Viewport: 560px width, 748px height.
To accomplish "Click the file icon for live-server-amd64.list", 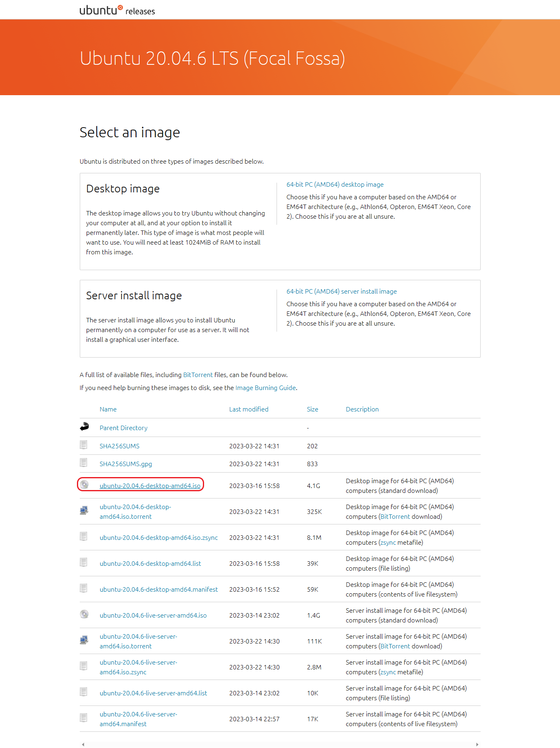I will (84, 692).
